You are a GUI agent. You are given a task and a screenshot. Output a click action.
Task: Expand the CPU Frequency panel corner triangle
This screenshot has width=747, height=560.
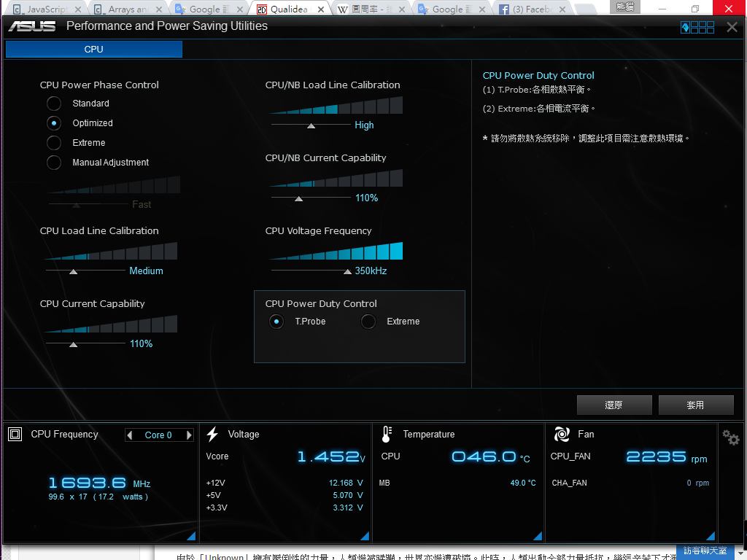[192, 536]
